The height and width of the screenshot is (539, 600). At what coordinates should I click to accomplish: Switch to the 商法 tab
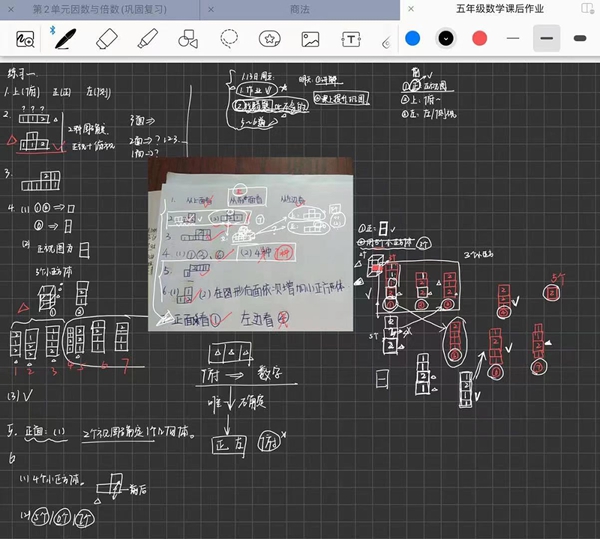point(299,9)
